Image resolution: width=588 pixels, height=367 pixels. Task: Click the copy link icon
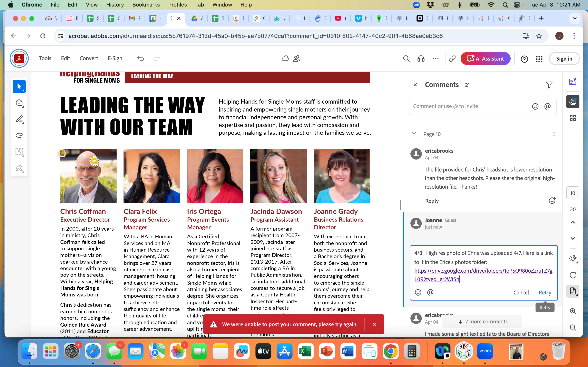[452, 59]
